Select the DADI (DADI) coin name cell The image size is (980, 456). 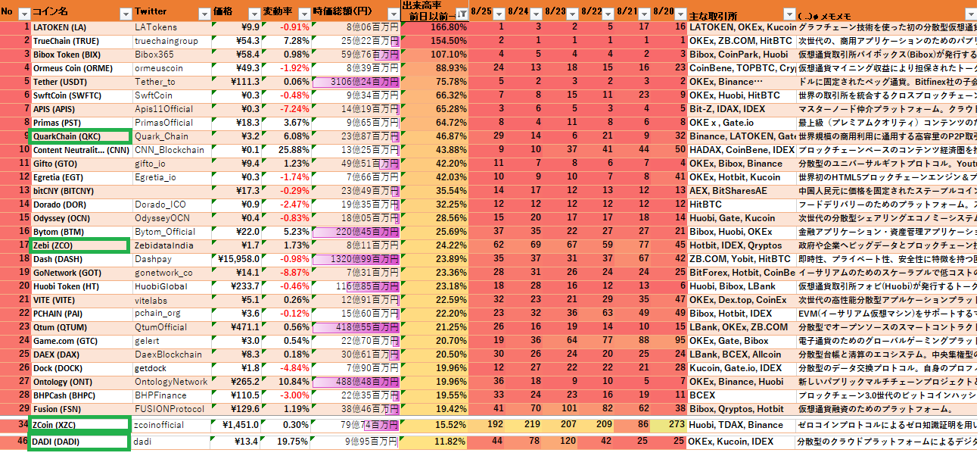coord(79,441)
